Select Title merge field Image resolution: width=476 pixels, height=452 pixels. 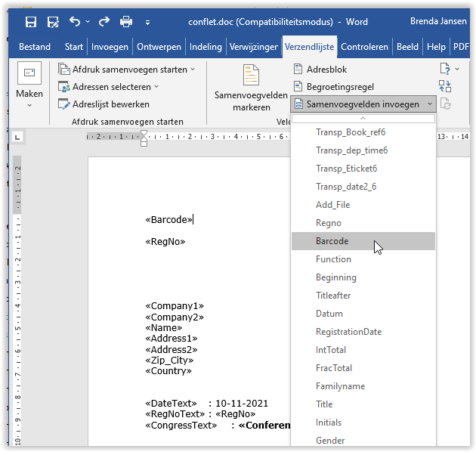(363, 404)
